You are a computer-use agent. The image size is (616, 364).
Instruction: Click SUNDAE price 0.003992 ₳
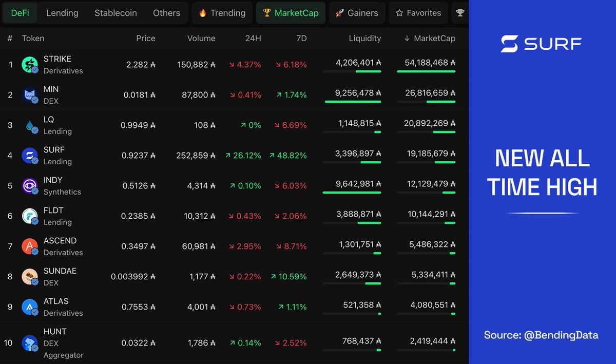pos(133,277)
